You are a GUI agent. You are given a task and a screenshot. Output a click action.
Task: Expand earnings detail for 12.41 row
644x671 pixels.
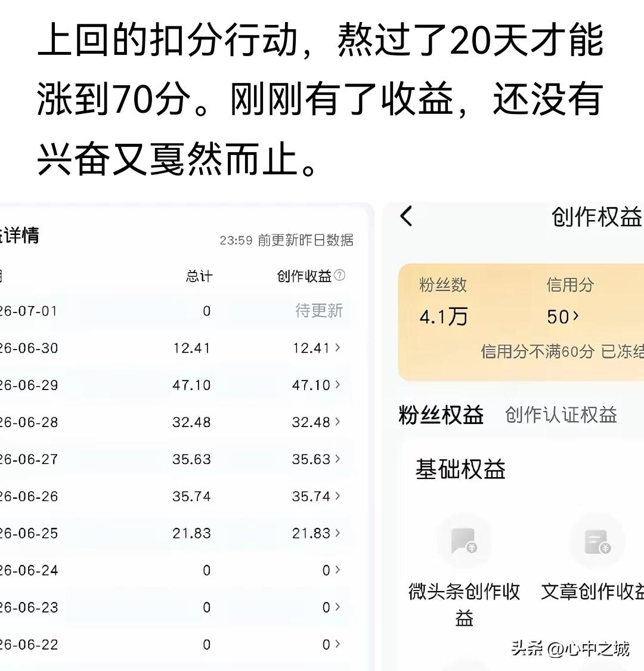(x=338, y=348)
